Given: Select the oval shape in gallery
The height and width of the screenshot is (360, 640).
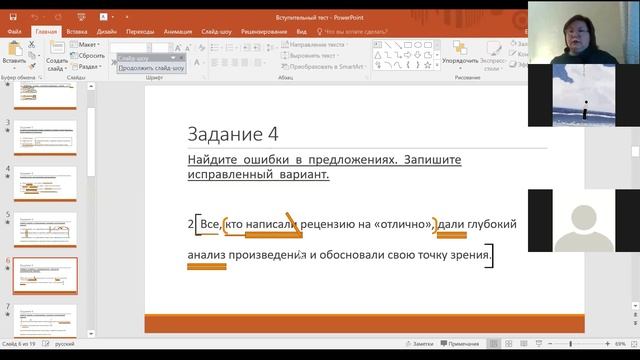Looking at the screenshot, I should click(x=418, y=45).
